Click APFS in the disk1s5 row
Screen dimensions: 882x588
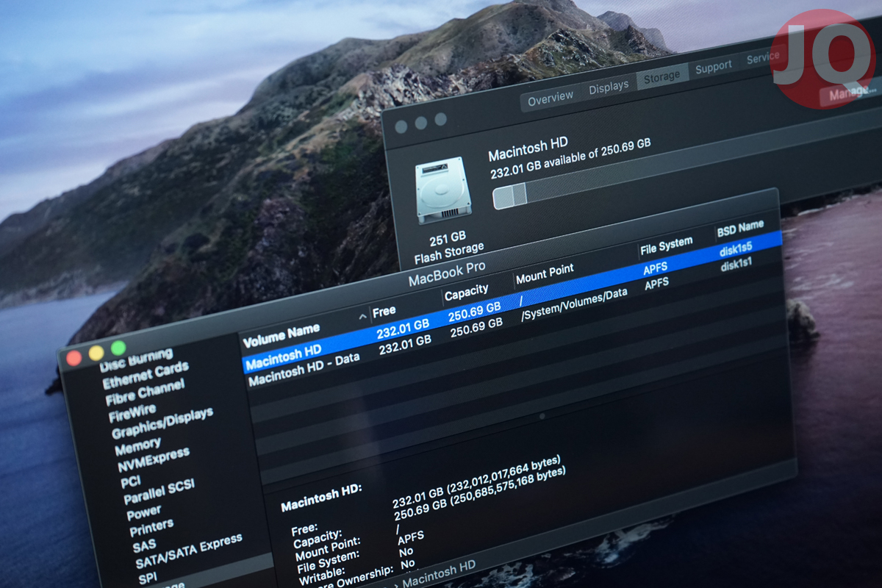point(656,270)
